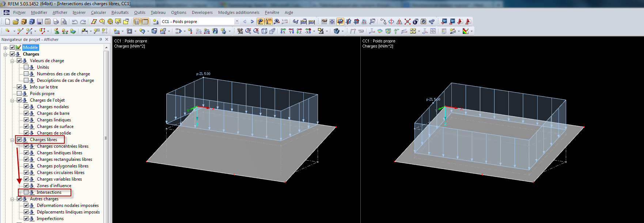This screenshot has height=223, width=644.
Task: Open dropdown arrow next to new node tool
Action: (14, 31)
